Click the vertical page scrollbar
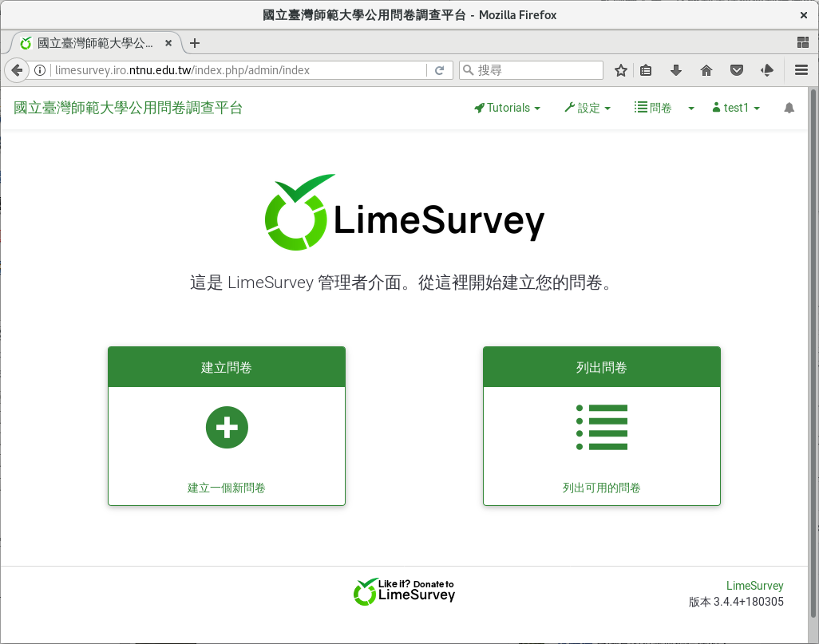 click(x=813, y=353)
